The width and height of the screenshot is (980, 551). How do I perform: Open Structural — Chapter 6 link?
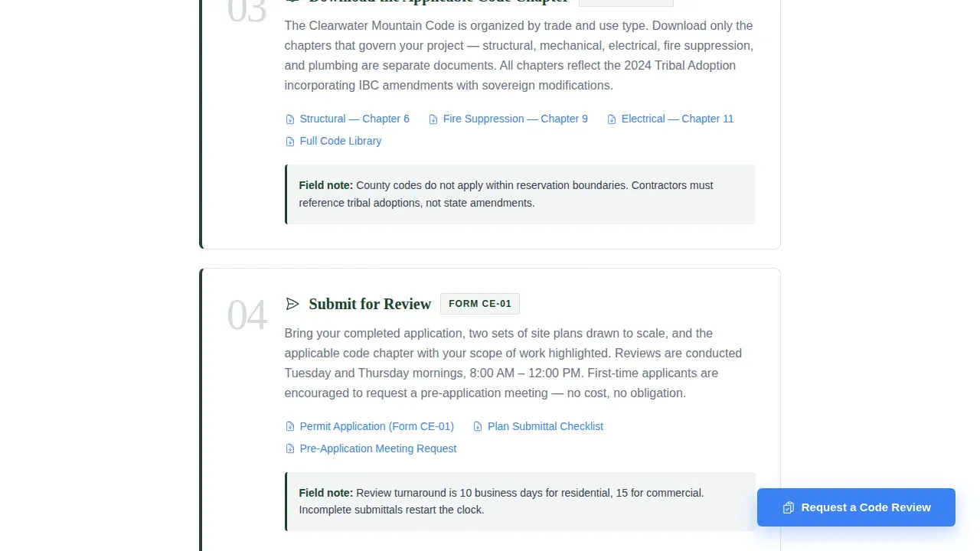[354, 119]
